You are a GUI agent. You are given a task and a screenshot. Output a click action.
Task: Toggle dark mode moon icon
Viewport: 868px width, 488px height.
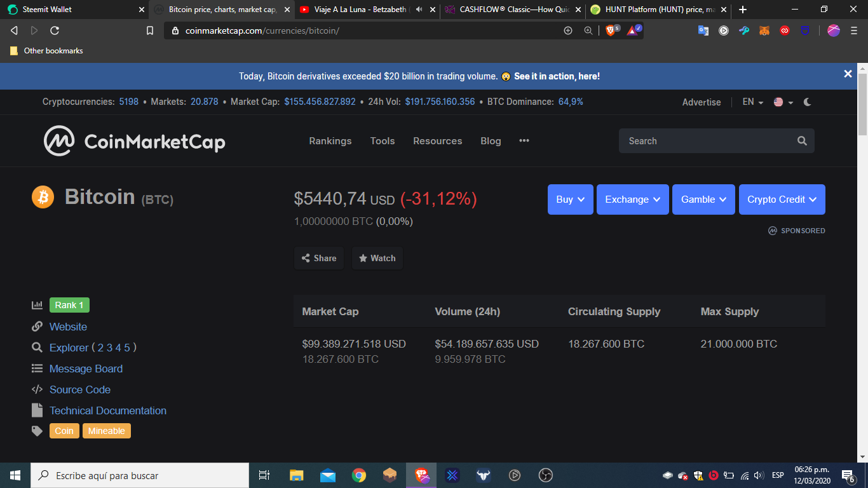click(808, 102)
